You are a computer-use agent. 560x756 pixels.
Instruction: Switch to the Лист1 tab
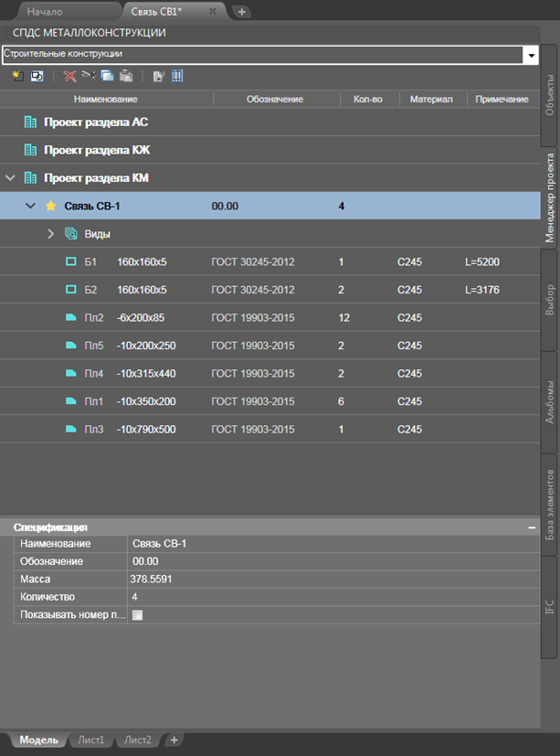coord(91,740)
